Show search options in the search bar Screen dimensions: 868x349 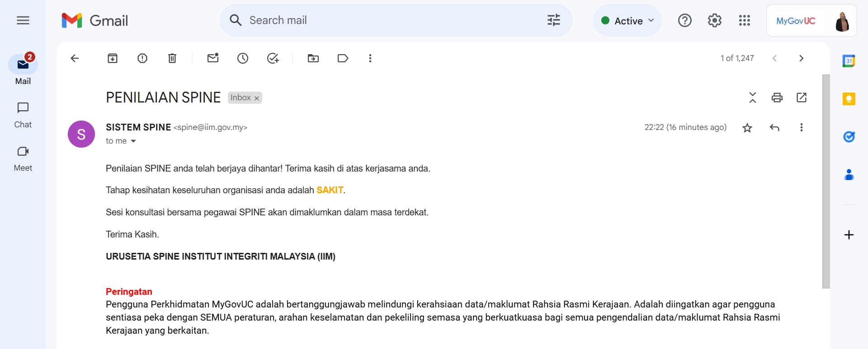point(553,20)
